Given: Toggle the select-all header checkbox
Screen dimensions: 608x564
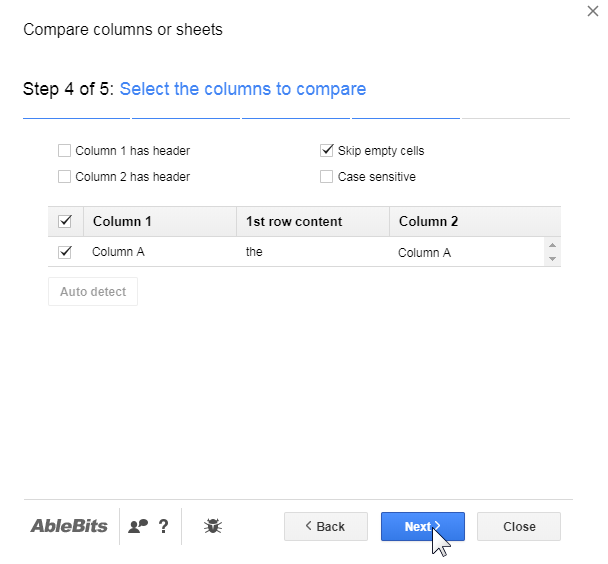Looking at the screenshot, I should 66,221.
